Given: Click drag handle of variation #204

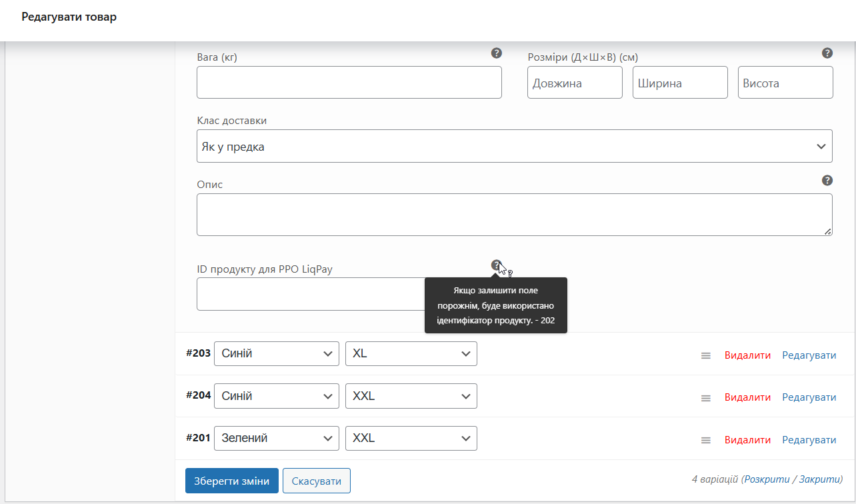Looking at the screenshot, I should click(705, 398).
